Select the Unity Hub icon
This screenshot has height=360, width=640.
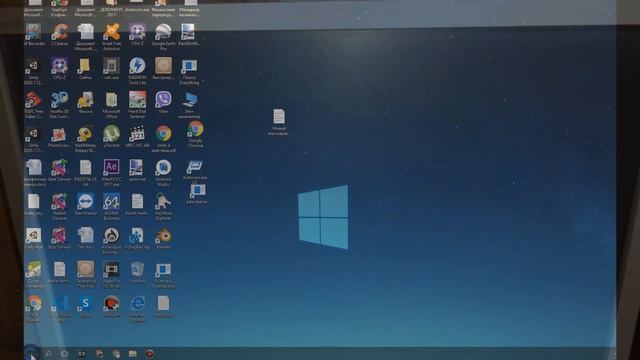[x=33, y=238]
